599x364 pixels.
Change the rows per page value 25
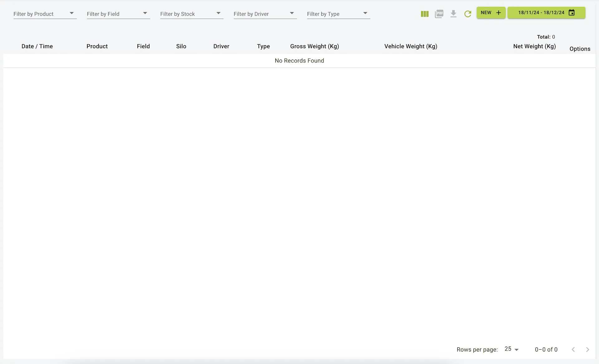point(511,349)
